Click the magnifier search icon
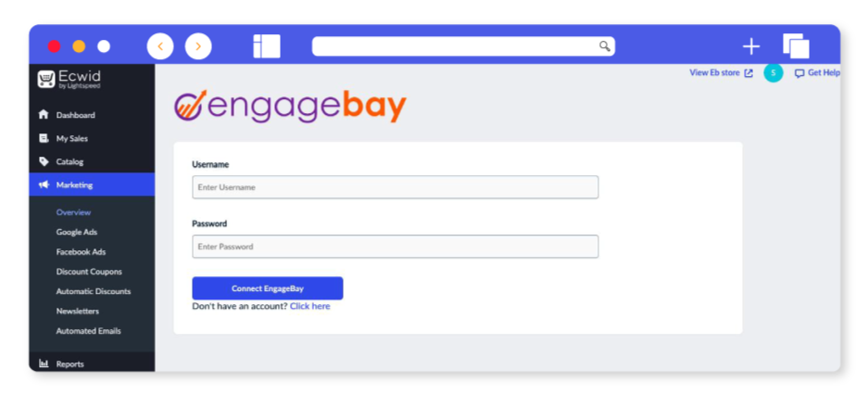The height and width of the screenshot is (395, 868). coord(605,46)
